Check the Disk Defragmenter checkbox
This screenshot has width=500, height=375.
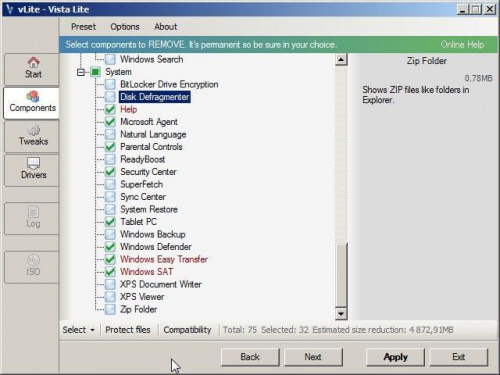tap(110, 97)
